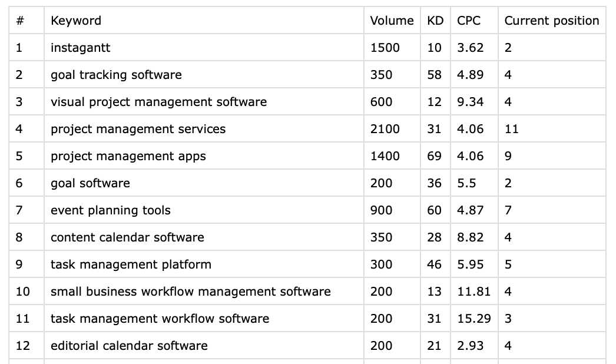The height and width of the screenshot is (364, 616).
Task: Click the Volume column header
Action: click(x=392, y=21)
